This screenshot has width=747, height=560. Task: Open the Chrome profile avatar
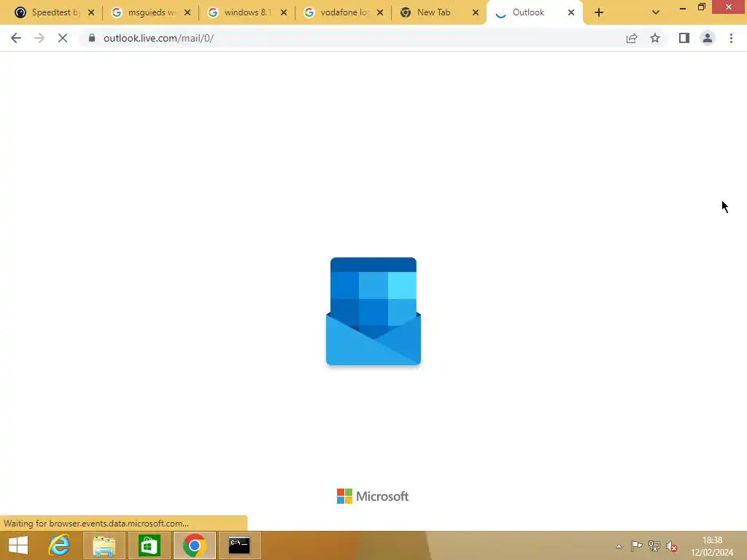coord(708,38)
